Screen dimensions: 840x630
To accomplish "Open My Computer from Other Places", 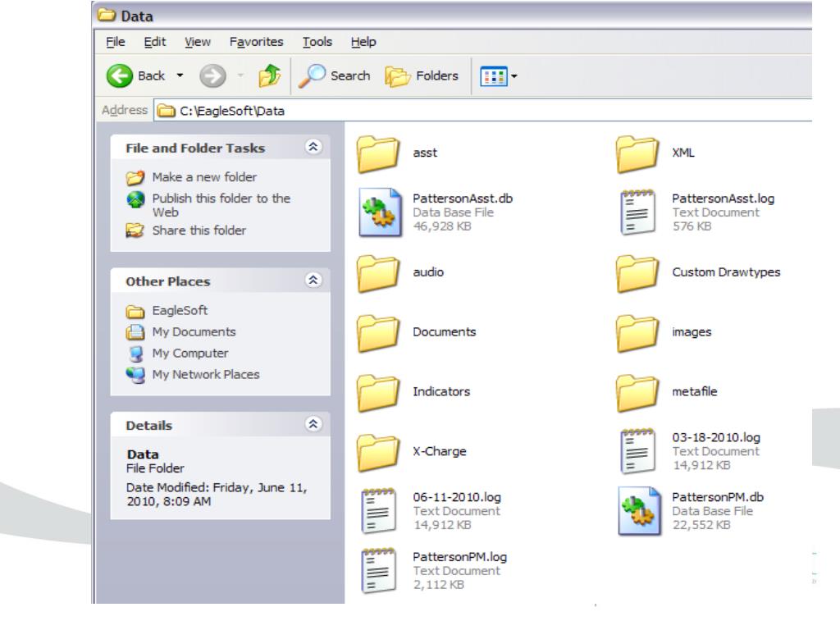I will 190,353.
